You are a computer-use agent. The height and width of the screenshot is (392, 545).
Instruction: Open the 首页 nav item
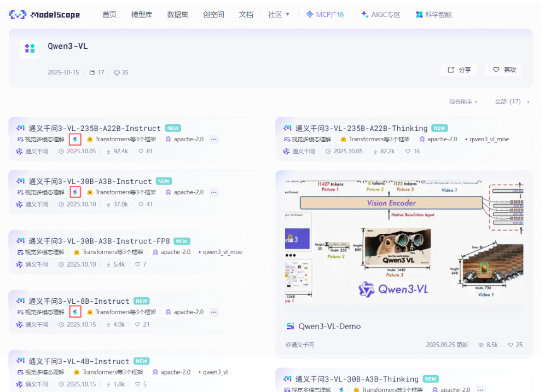[109, 15]
